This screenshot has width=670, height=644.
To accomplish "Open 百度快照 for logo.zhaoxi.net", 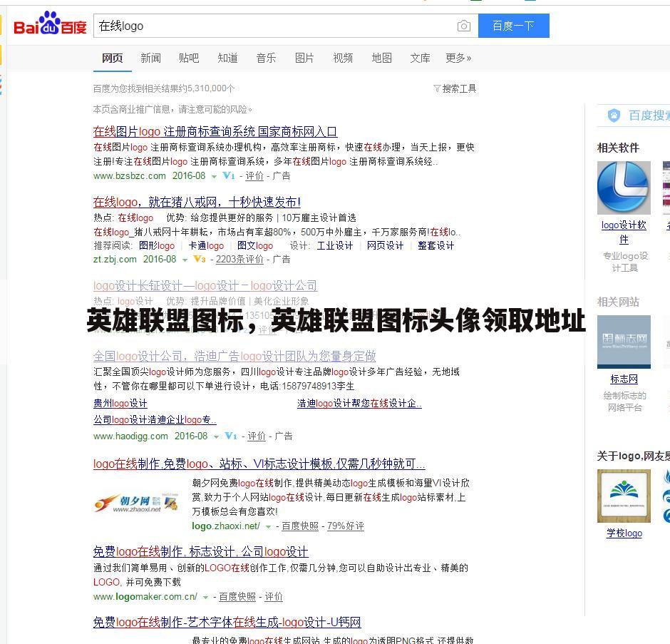I will [x=300, y=526].
